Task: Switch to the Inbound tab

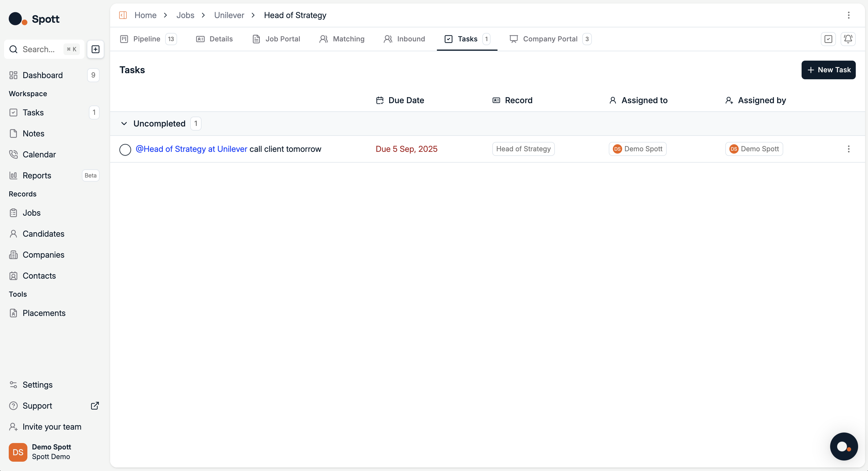Action: 404,39
